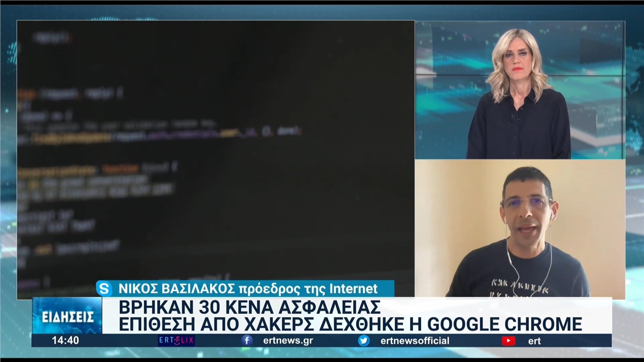Expand the ΝΙΚΟΣ ΒΑΣΙΛΑΚΟΣ name banner
Viewport: 644px width, 362px height.
pos(245,288)
